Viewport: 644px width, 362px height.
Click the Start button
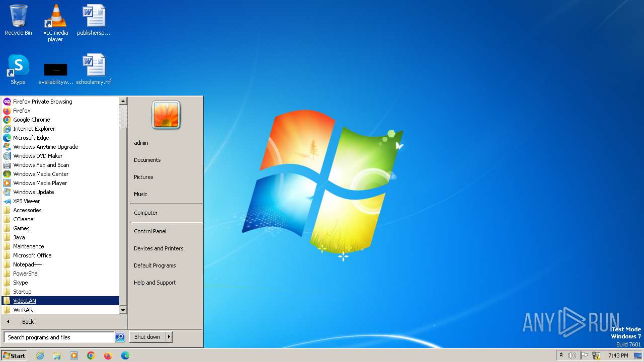14,355
